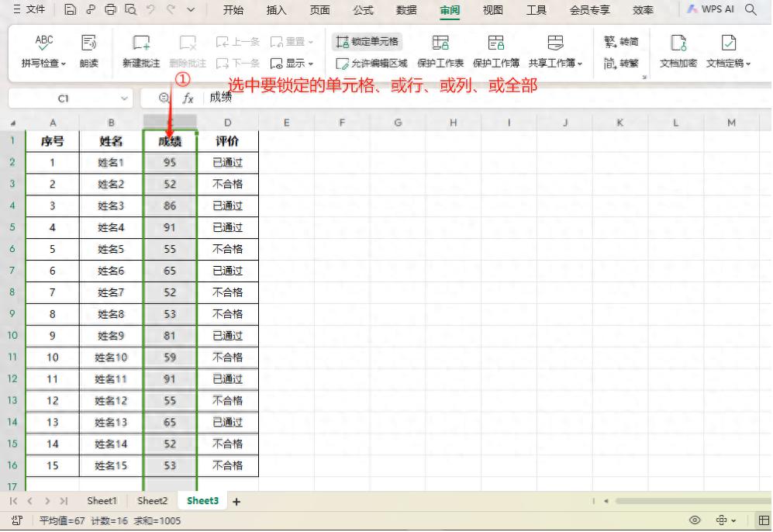Viewport: 773px width, 532px height.
Task: Click the horizontal scrollbar
Action: click(692, 501)
